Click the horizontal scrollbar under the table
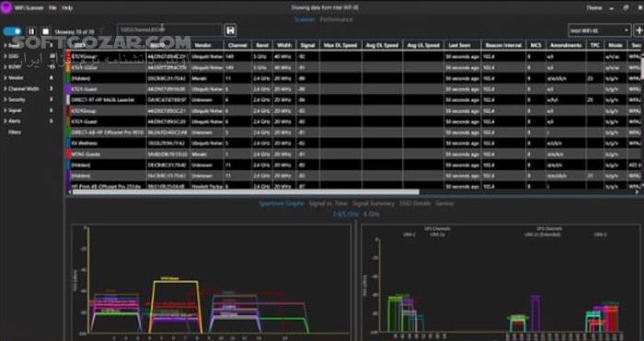 (x=246, y=191)
